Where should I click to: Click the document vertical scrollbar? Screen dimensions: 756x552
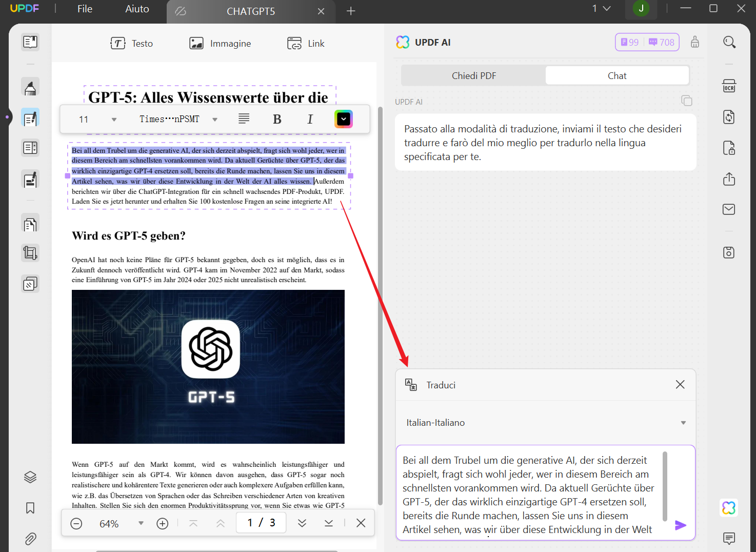[x=380, y=306]
